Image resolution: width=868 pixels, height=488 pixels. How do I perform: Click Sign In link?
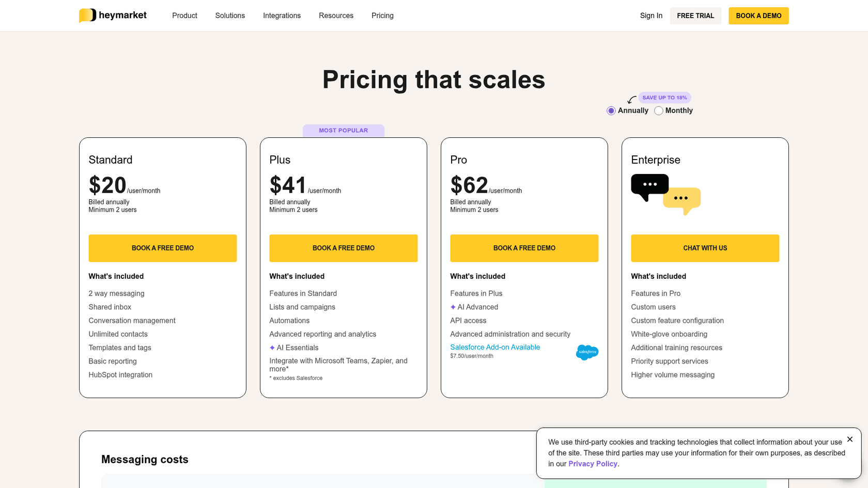[x=651, y=15]
